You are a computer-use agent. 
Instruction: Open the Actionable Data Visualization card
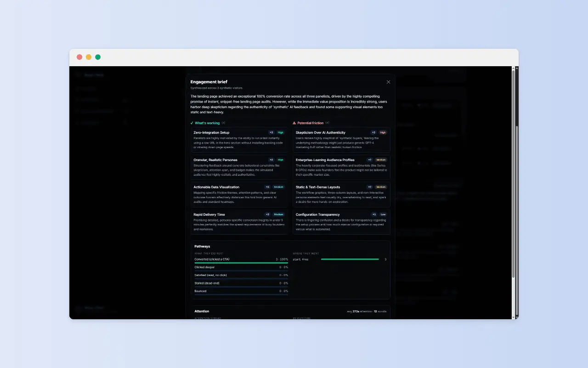click(239, 195)
